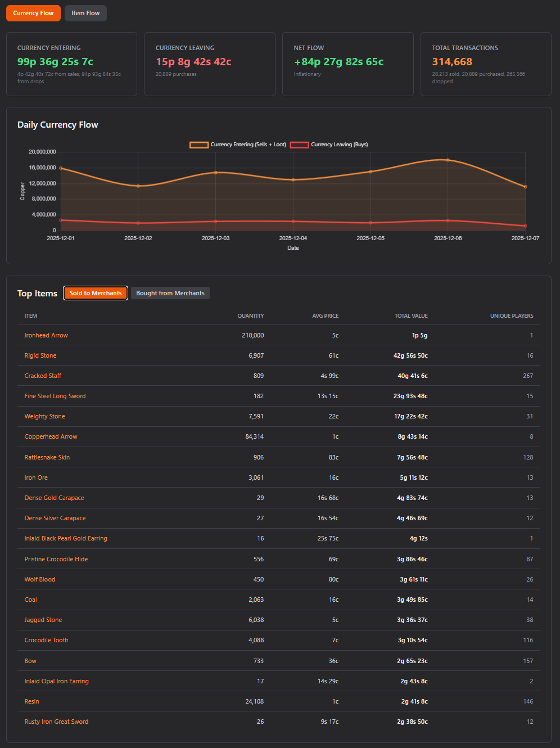Open the Rattlesnake Skin item link
Image resolution: width=560 pixels, height=748 pixels.
click(47, 457)
